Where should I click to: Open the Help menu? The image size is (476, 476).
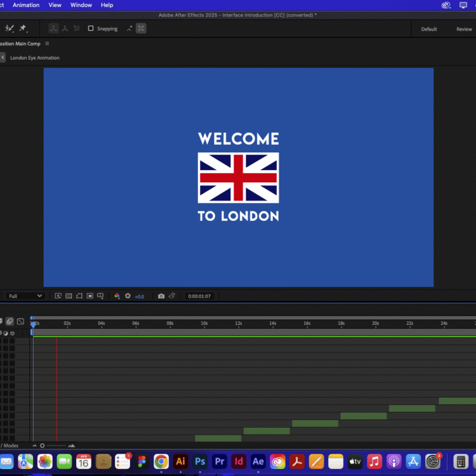pyautogui.click(x=107, y=5)
